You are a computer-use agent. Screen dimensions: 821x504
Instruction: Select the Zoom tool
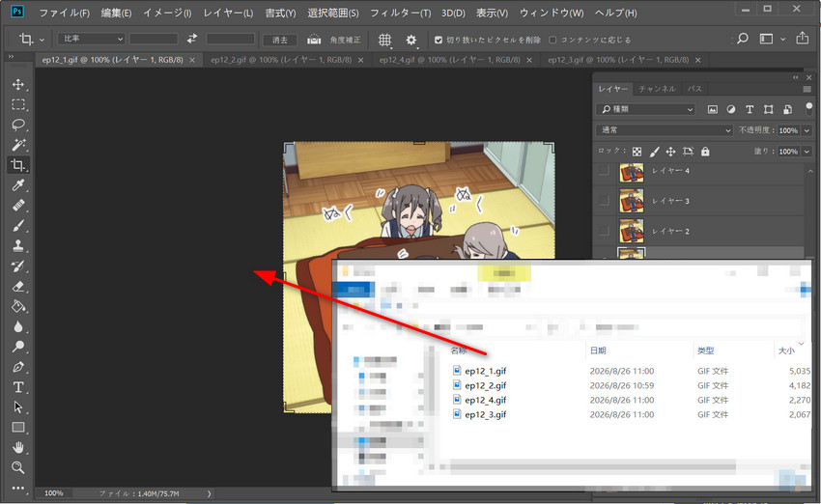coord(18,467)
